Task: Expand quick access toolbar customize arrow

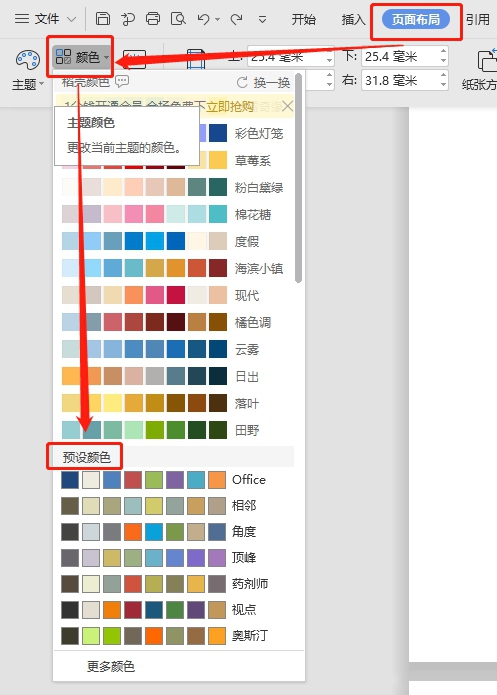Action: pyautogui.click(x=262, y=19)
